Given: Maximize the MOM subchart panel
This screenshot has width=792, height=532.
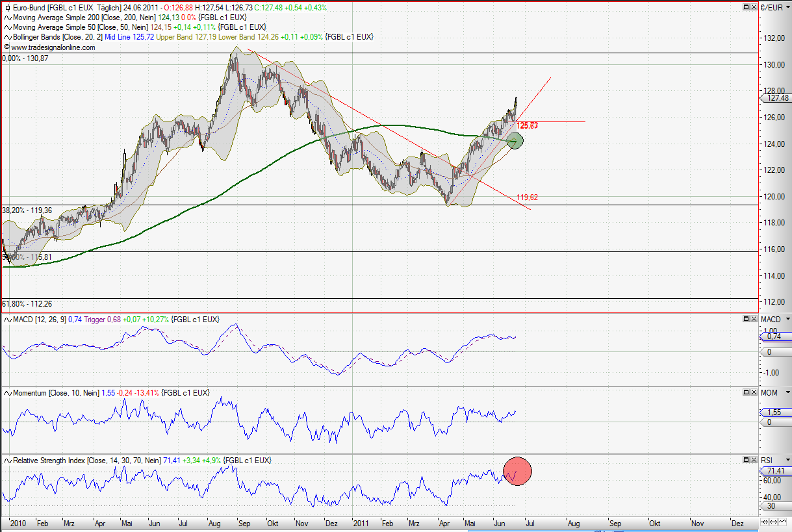Looking at the screenshot, I should [745, 392].
